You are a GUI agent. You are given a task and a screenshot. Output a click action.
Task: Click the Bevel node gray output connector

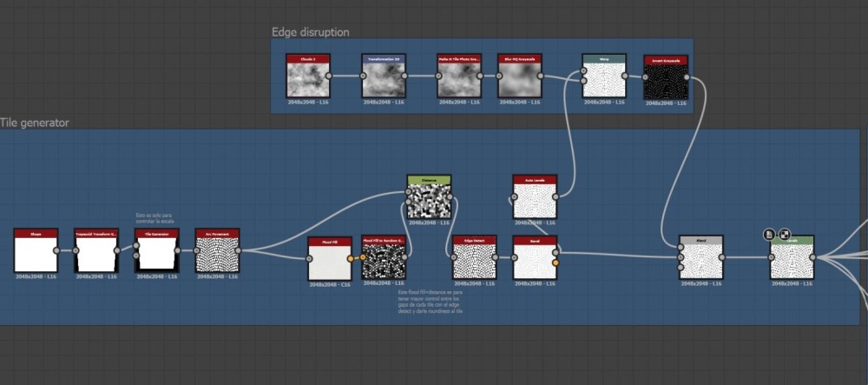click(x=556, y=253)
